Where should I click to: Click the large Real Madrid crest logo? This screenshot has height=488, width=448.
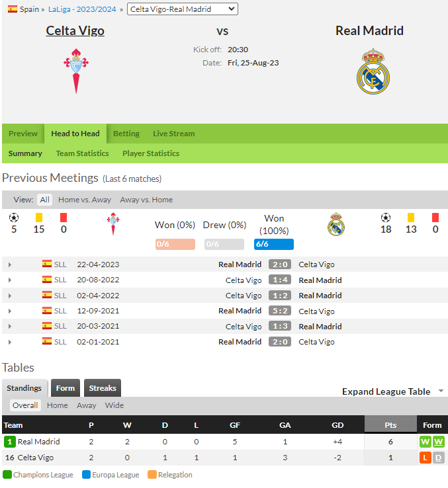click(x=373, y=71)
